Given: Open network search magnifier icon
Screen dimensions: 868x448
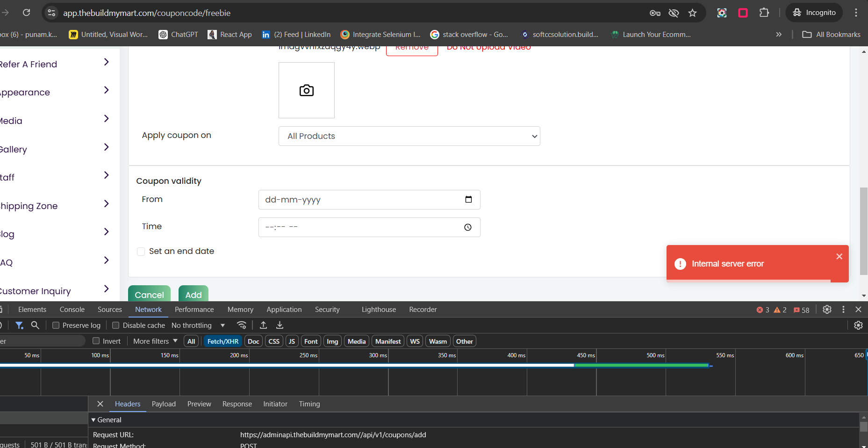Looking at the screenshot, I should (x=35, y=325).
